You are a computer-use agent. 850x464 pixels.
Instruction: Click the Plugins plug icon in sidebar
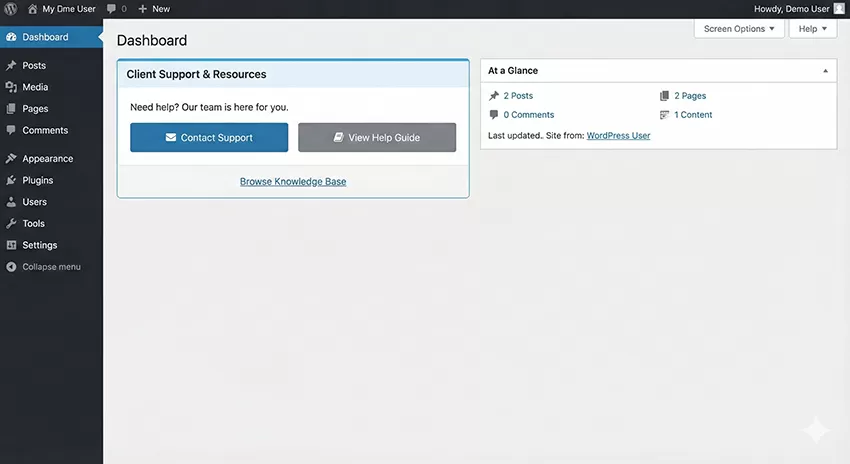pyautogui.click(x=11, y=180)
